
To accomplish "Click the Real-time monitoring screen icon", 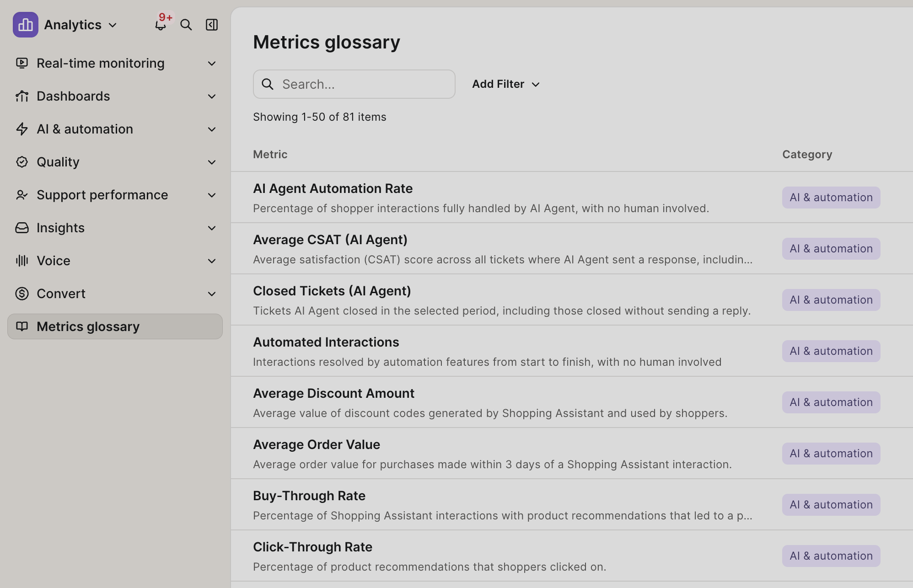I will pyautogui.click(x=22, y=63).
